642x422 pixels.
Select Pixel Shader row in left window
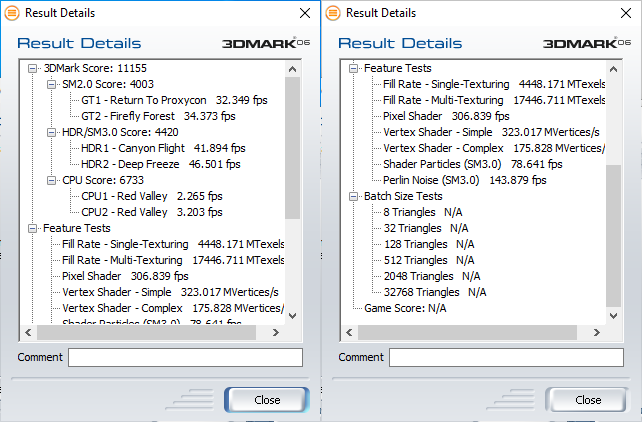coord(125,276)
